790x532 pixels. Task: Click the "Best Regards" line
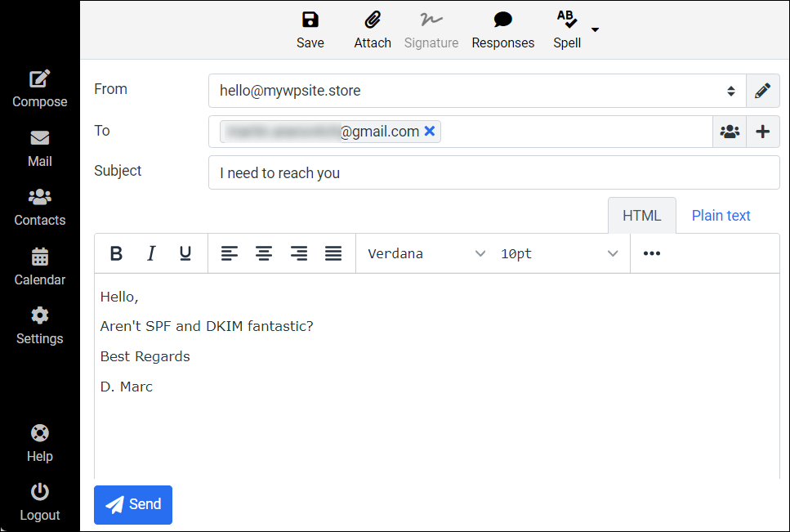point(145,356)
